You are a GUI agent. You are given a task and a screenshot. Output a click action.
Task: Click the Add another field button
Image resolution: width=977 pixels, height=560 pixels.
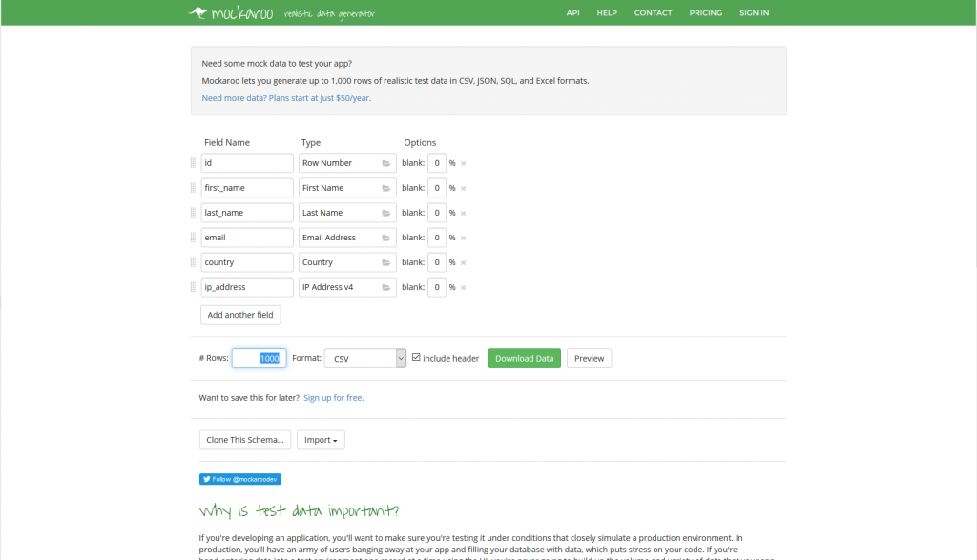(x=240, y=315)
